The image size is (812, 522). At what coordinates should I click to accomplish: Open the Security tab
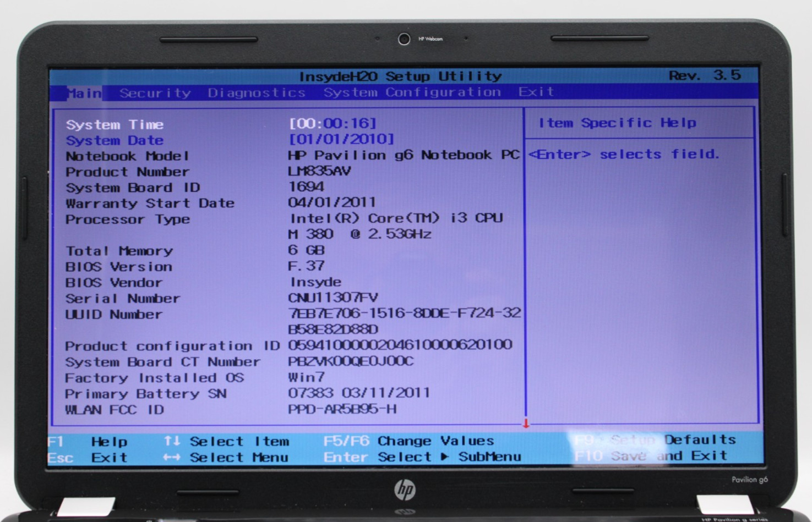(x=155, y=93)
